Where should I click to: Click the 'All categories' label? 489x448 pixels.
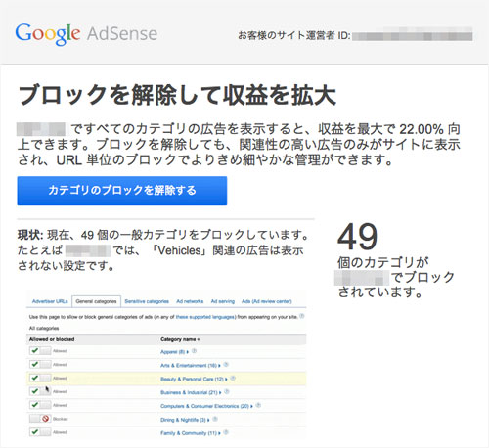pyautogui.click(x=44, y=328)
